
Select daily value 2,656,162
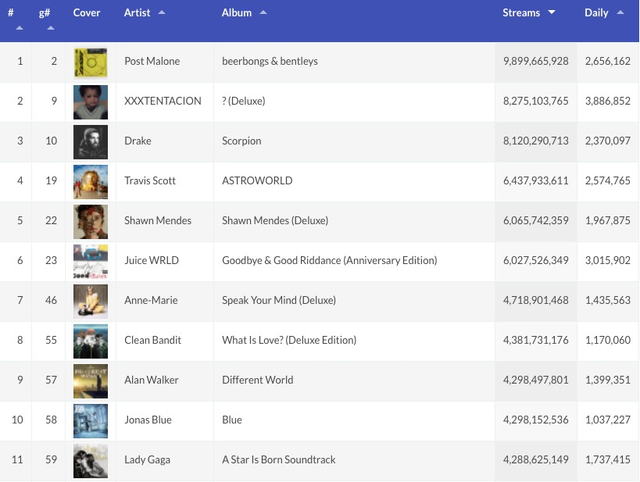point(608,61)
